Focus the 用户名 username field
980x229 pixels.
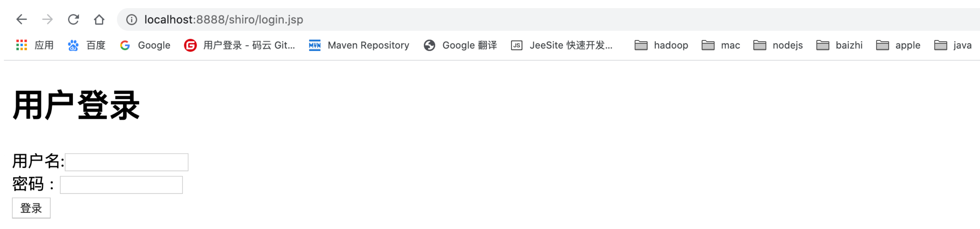tap(127, 162)
